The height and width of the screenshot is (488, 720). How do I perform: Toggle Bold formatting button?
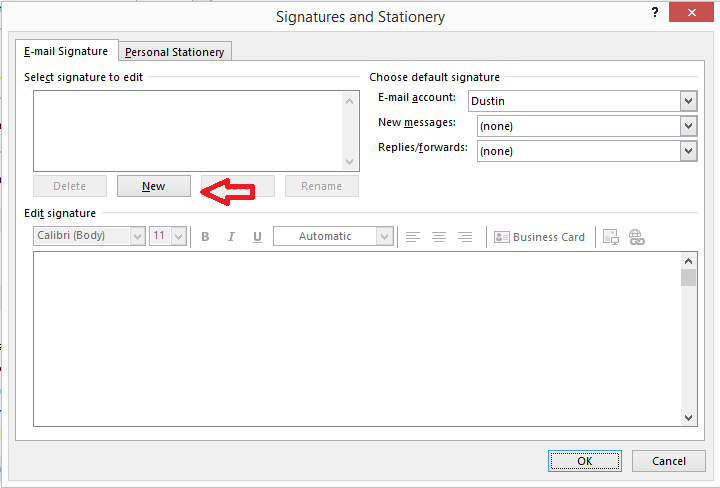click(205, 237)
